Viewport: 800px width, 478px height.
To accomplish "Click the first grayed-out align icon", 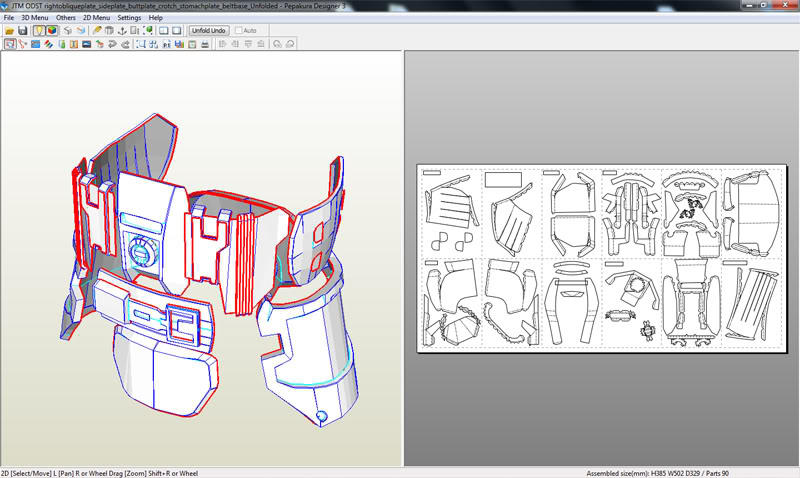I will click(222, 44).
